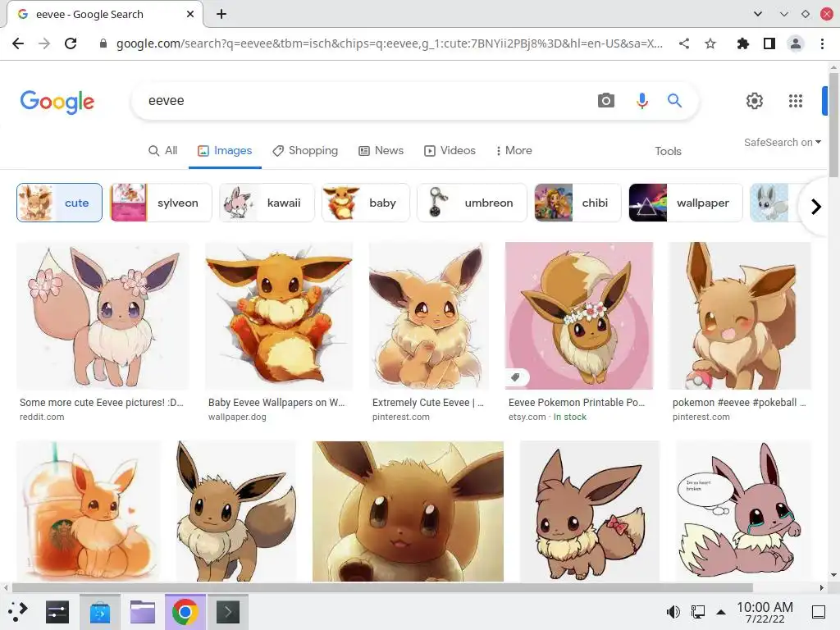Viewport: 840px width, 630px height.
Task: Apply the kawaii filter chip
Action: [x=267, y=203]
